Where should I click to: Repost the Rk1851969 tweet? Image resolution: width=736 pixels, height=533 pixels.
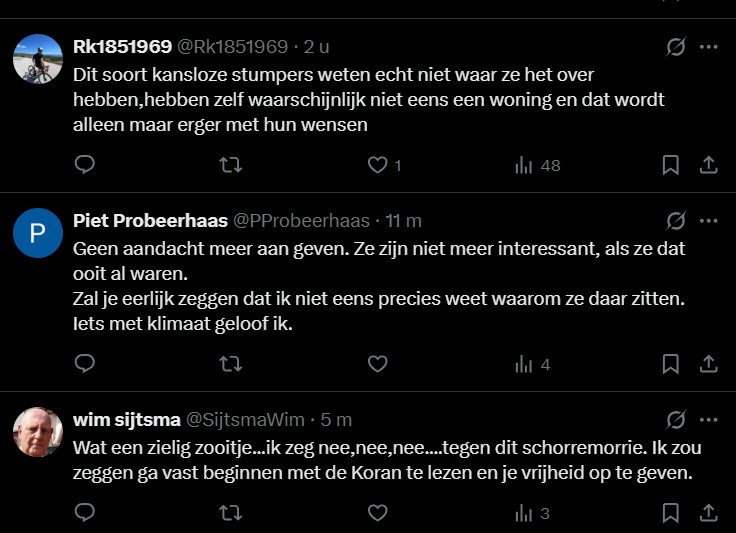[230, 165]
